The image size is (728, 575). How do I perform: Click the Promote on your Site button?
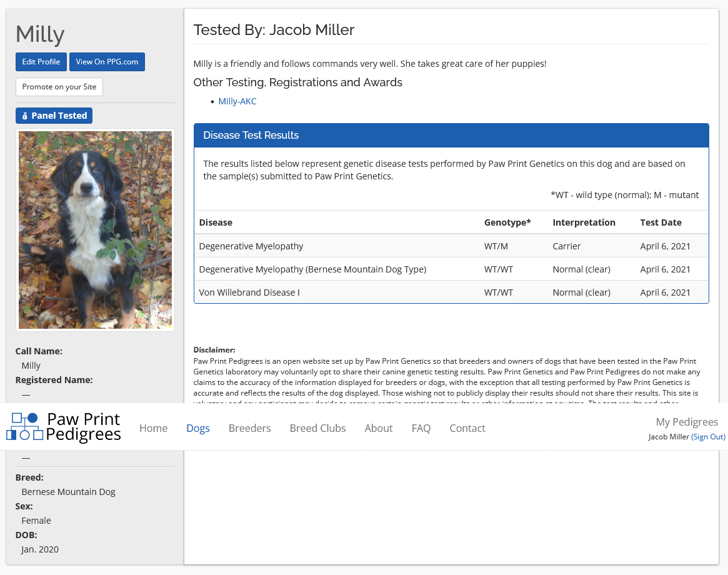point(59,87)
